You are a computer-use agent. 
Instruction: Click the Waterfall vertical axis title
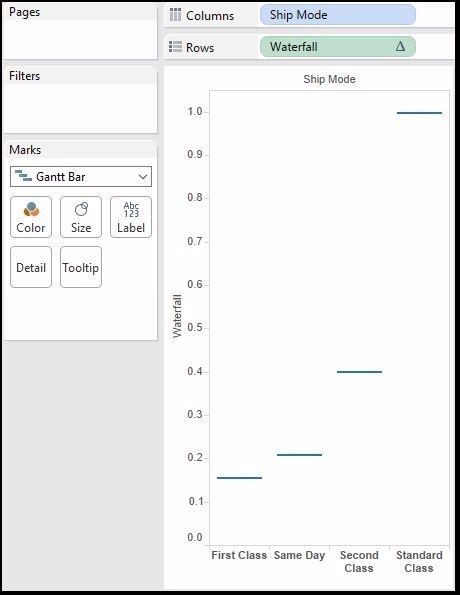tap(177, 316)
